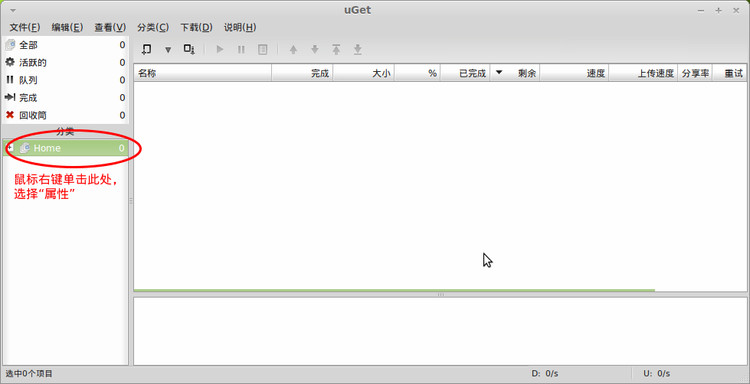Image resolution: width=750 pixels, height=384 pixels.
Task: Click the move to top icon
Action: (336, 49)
